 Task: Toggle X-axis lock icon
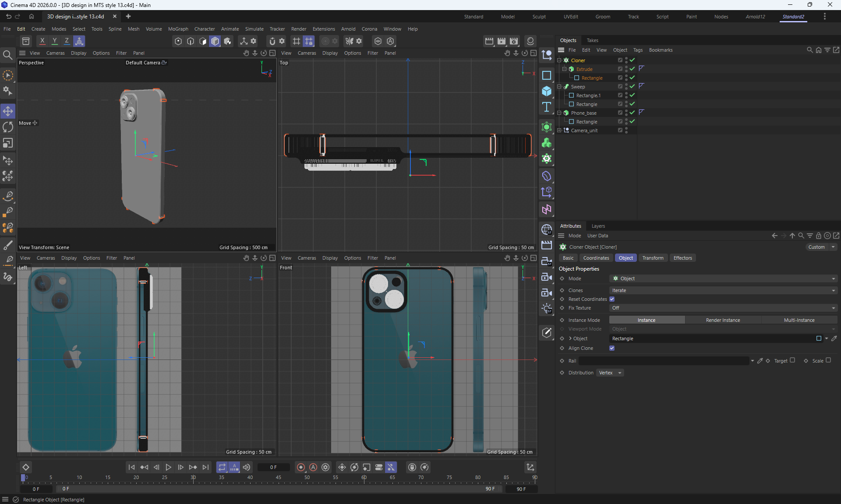(42, 41)
